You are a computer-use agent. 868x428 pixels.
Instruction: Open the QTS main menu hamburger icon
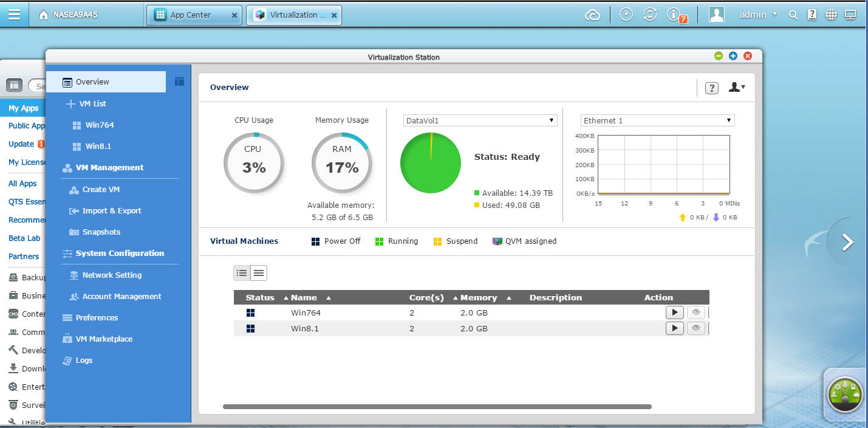tap(15, 15)
